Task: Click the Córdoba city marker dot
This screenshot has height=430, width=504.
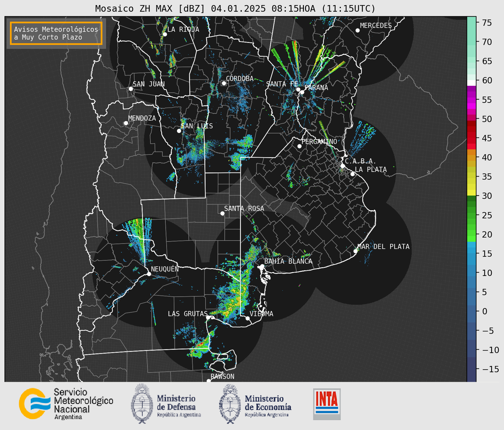Action: [x=224, y=83]
